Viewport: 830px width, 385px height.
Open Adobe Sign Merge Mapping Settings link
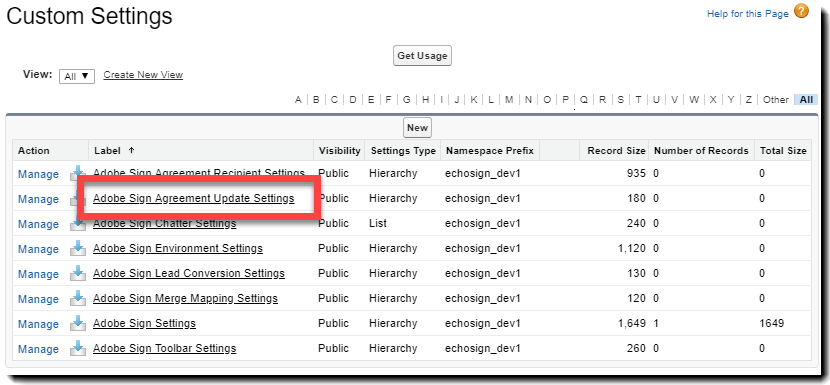(185, 298)
